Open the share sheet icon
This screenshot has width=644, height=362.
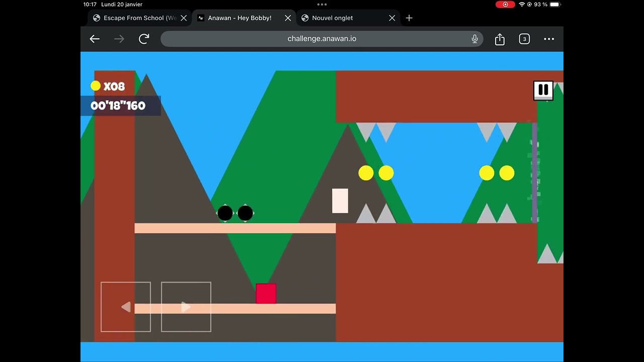[x=500, y=39]
